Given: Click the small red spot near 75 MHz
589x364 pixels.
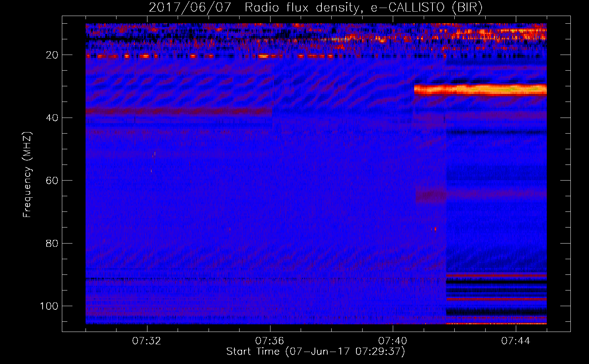Looking at the screenshot, I should pyautogui.click(x=435, y=229).
